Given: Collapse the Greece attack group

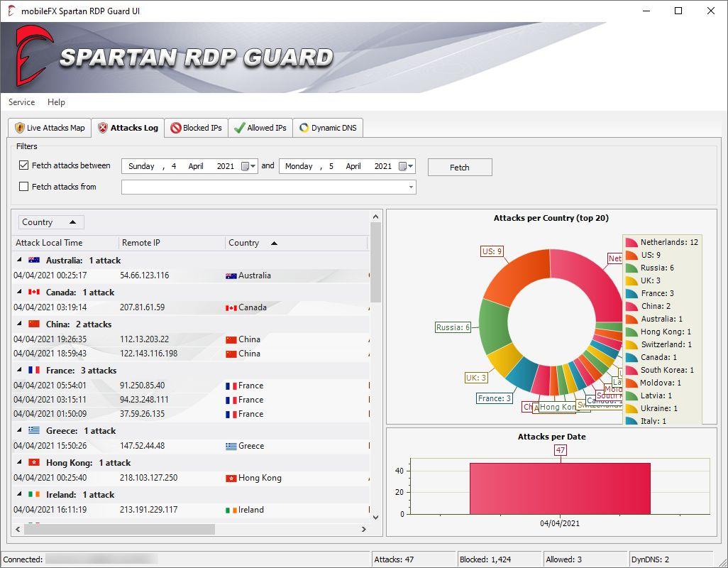Looking at the screenshot, I should pyautogui.click(x=19, y=430).
